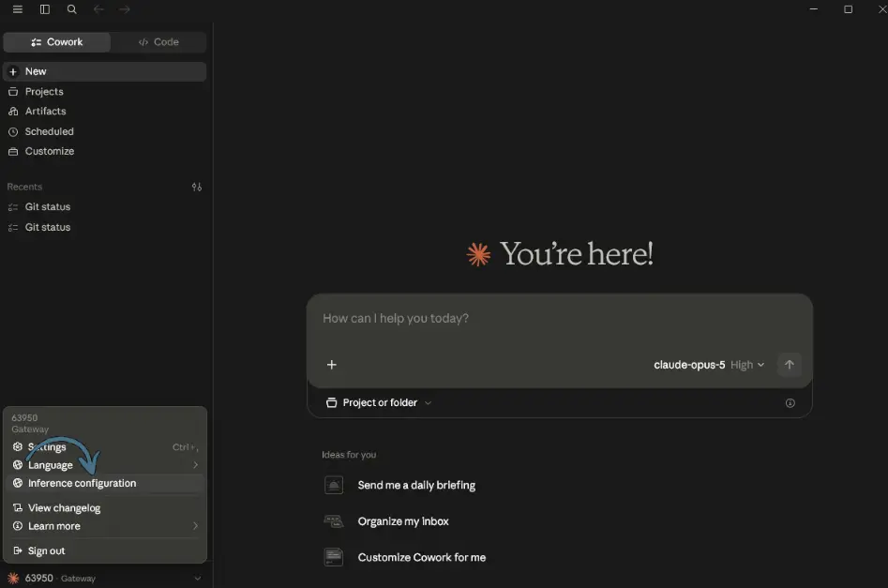The image size is (888, 588).
Task: Click the Settings gear icon
Action: point(18,447)
